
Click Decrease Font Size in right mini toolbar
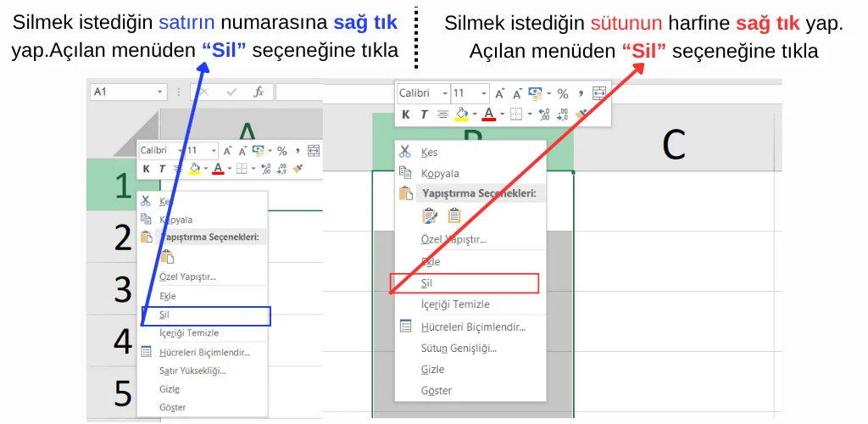(x=517, y=93)
